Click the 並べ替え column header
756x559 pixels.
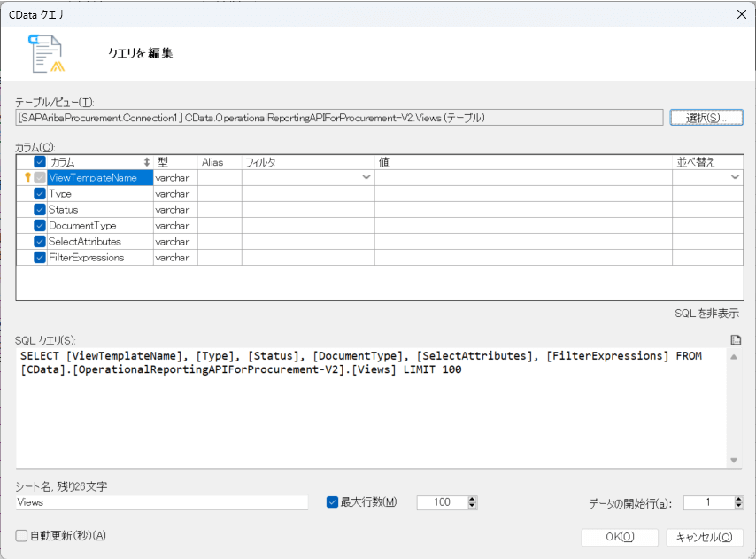coord(708,162)
